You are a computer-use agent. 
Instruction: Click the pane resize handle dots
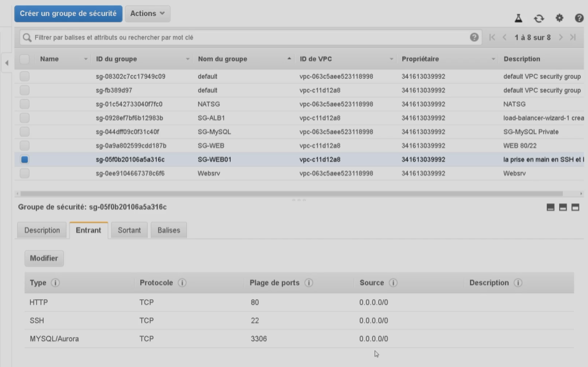tap(299, 200)
